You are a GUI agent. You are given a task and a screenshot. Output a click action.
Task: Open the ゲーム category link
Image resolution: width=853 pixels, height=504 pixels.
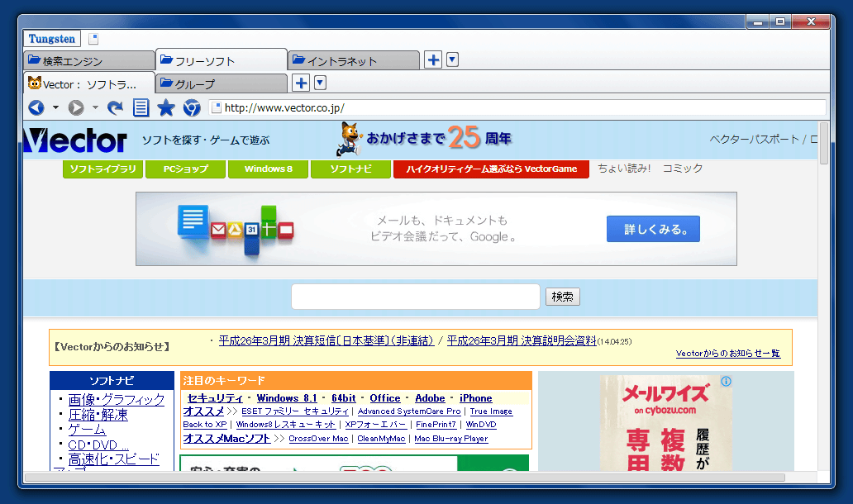(x=87, y=430)
